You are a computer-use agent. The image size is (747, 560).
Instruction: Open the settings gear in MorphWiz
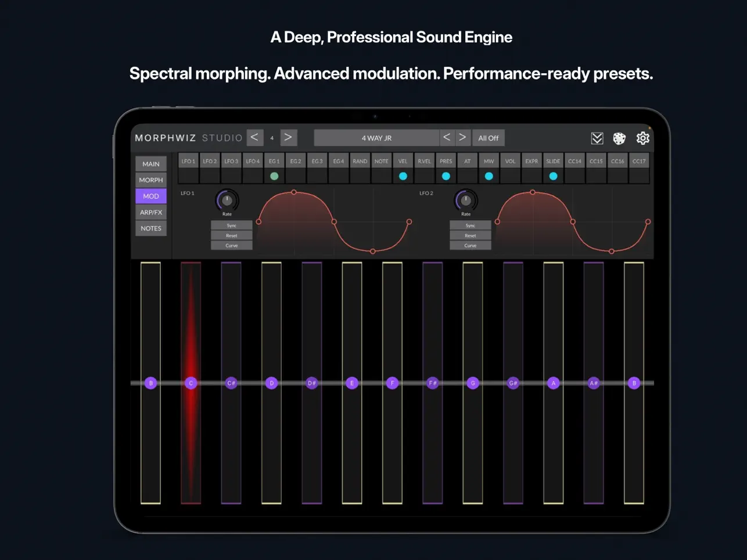click(x=642, y=138)
